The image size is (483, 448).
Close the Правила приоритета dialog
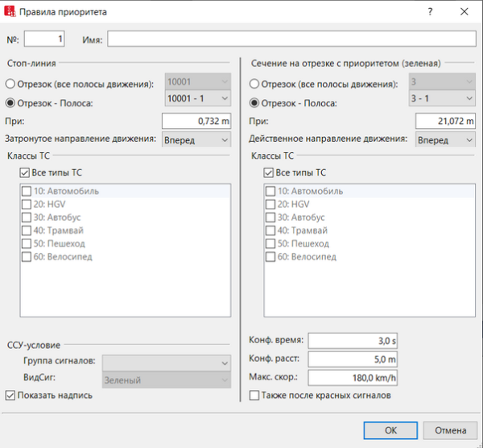point(464,12)
